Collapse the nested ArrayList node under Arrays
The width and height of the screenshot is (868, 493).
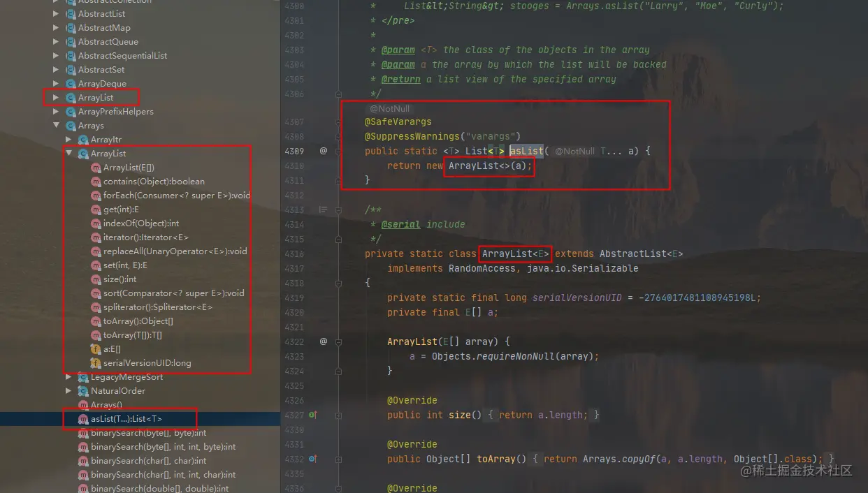[x=69, y=154]
